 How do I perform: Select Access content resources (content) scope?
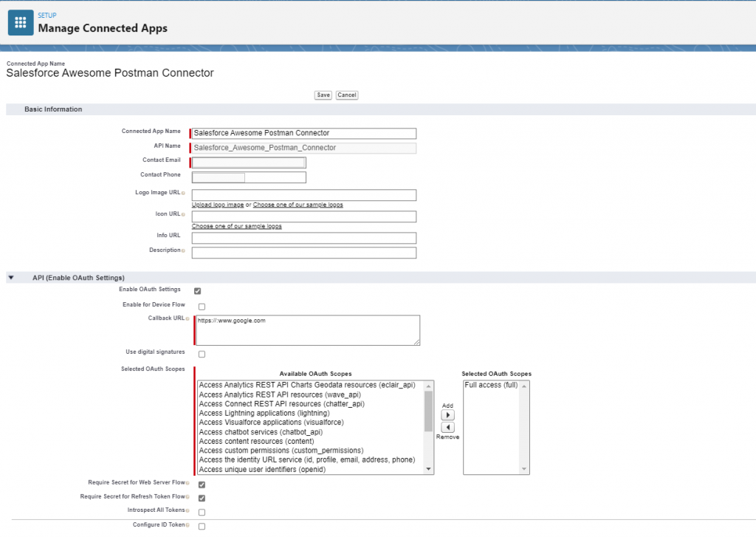tap(256, 441)
